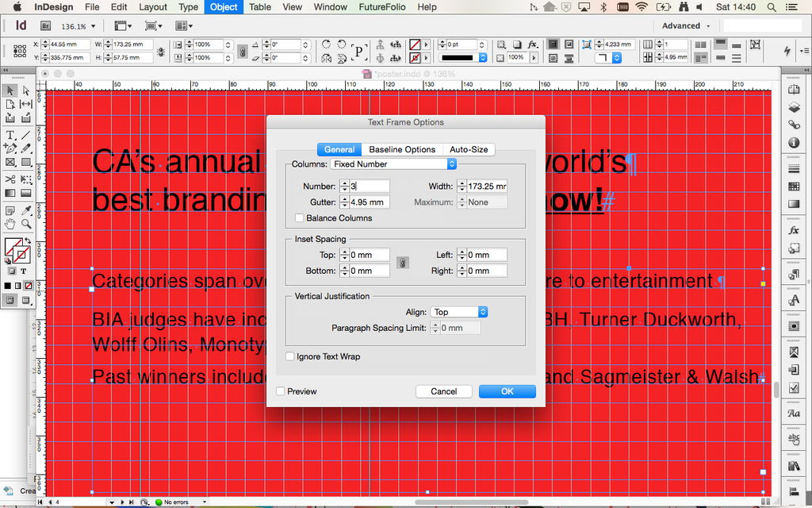Viewport: 812px width, 508px height.
Task: Confirm with the OK button
Action: pos(507,391)
